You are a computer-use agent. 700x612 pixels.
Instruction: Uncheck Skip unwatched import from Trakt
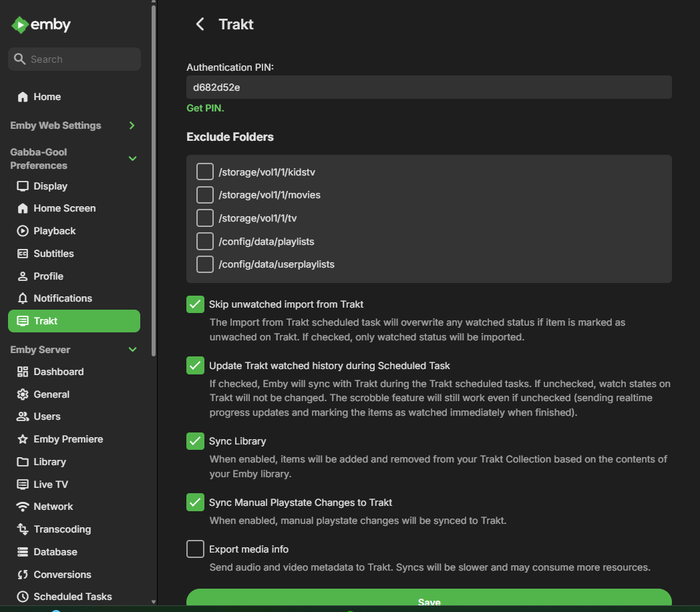point(195,304)
